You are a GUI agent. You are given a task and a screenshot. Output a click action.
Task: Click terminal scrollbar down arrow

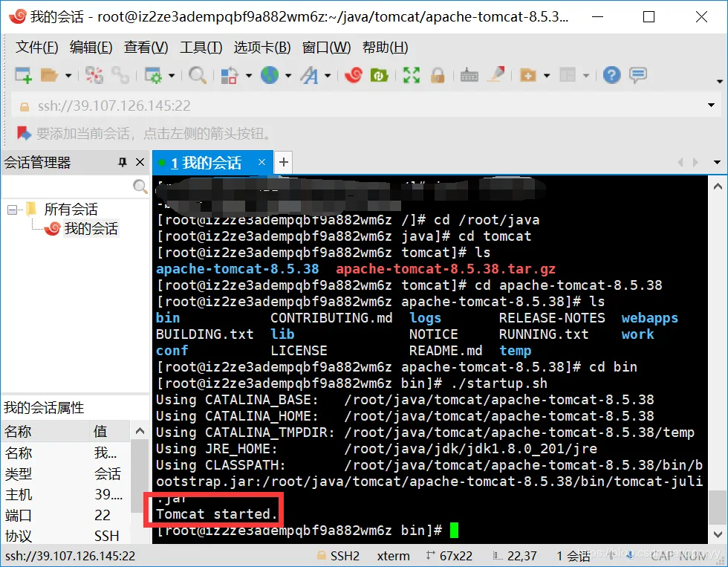coord(718,534)
